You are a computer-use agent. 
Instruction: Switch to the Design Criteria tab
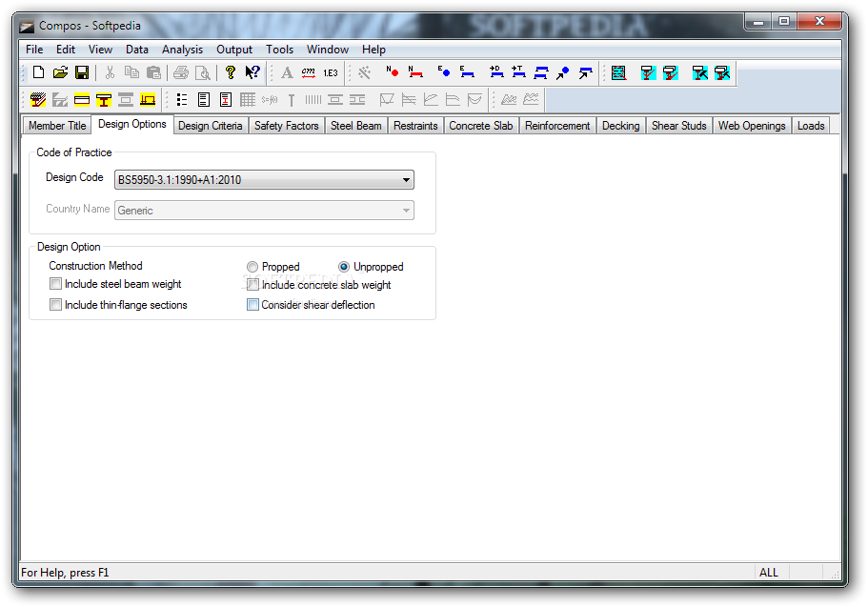tap(211, 126)
